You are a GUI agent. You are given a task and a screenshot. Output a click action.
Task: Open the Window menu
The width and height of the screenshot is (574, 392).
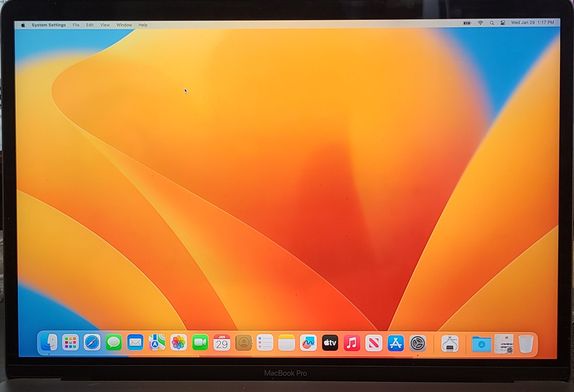point(124,25)
